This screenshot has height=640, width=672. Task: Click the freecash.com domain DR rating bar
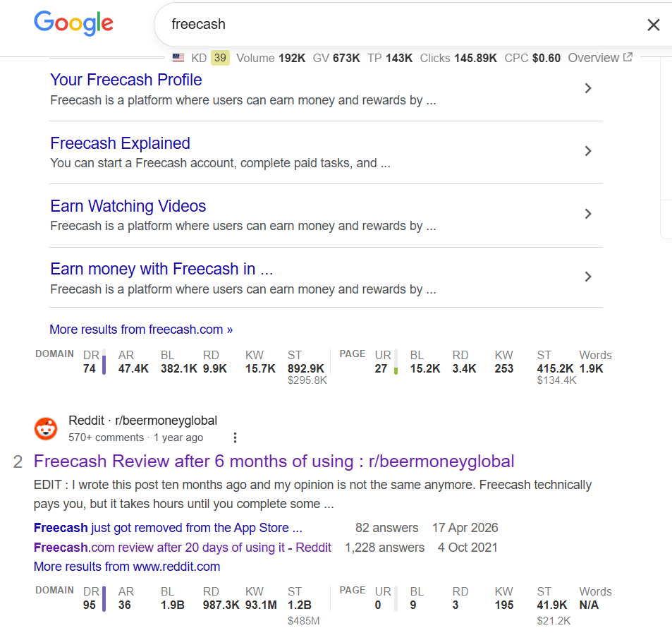[104, 362]
